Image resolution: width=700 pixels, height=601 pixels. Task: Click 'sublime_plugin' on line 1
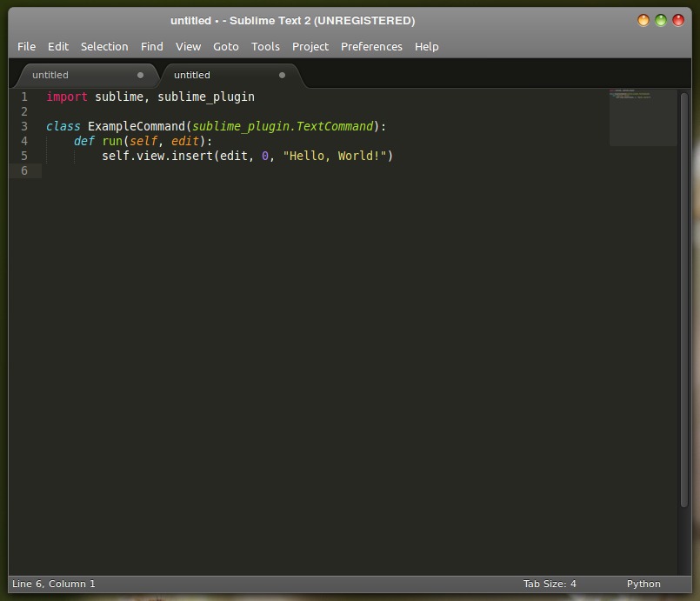coord(206,97)
